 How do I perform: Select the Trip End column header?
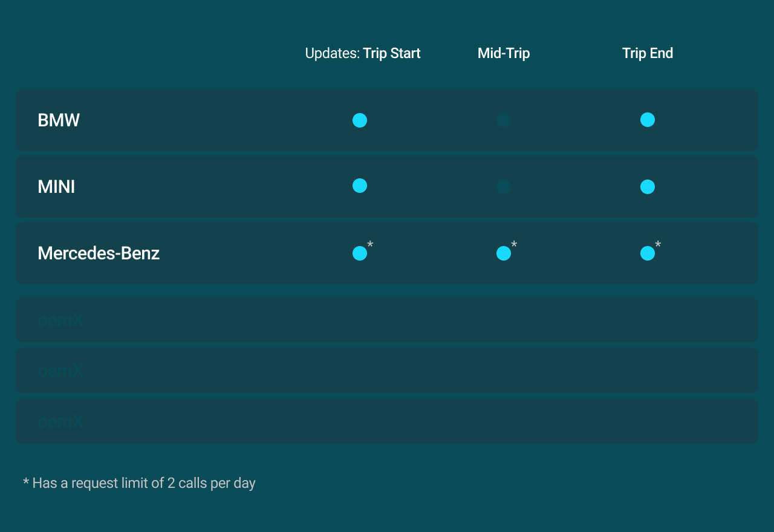648,53
